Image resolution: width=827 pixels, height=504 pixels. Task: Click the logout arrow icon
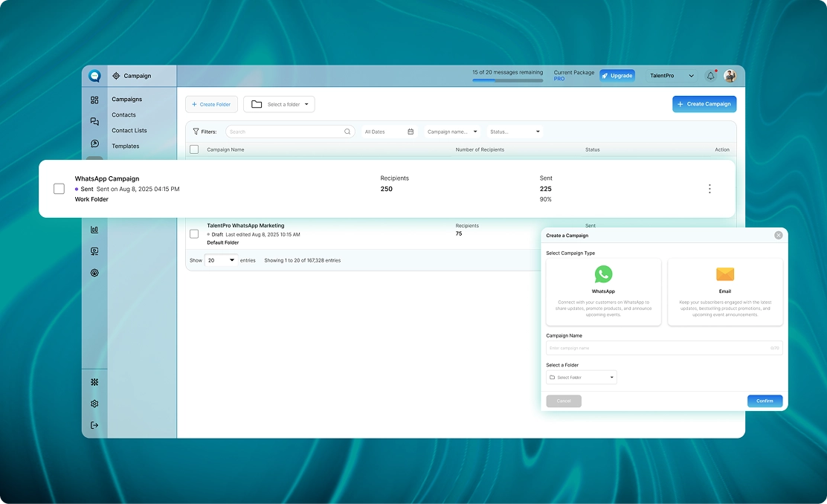[94, 425]
